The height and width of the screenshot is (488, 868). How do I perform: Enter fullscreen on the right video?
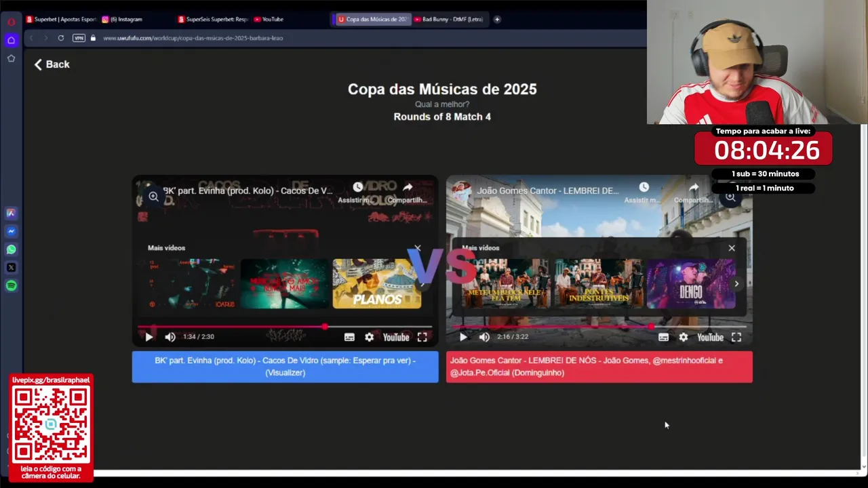(736, 337)
